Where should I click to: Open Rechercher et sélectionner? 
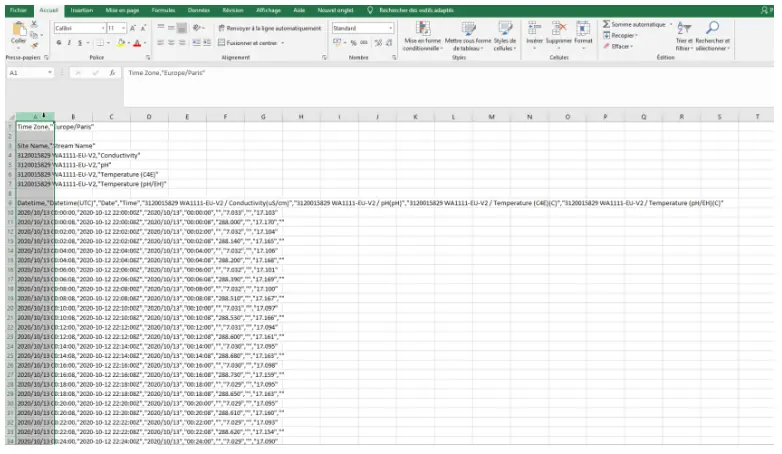coord(713,36)
